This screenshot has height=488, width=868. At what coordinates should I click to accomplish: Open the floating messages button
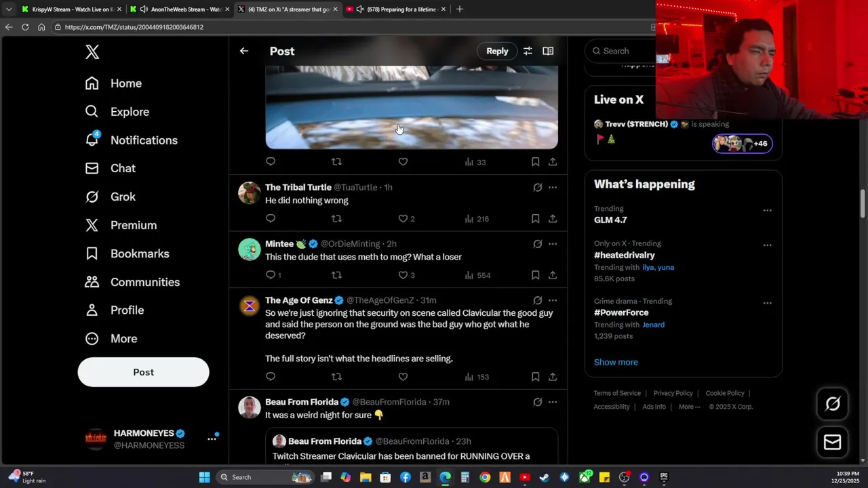tap(833, 443)
